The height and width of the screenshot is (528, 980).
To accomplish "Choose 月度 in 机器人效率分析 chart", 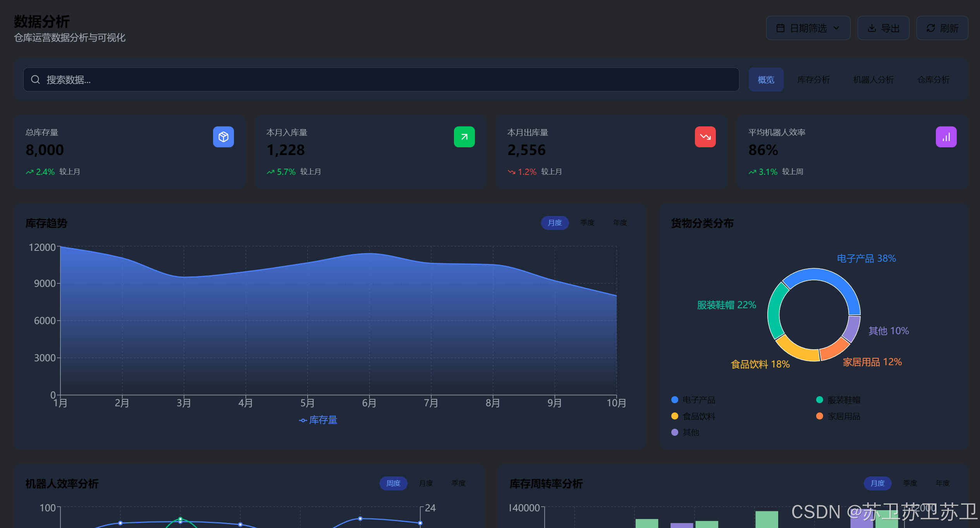I will [x=426, y=483].
